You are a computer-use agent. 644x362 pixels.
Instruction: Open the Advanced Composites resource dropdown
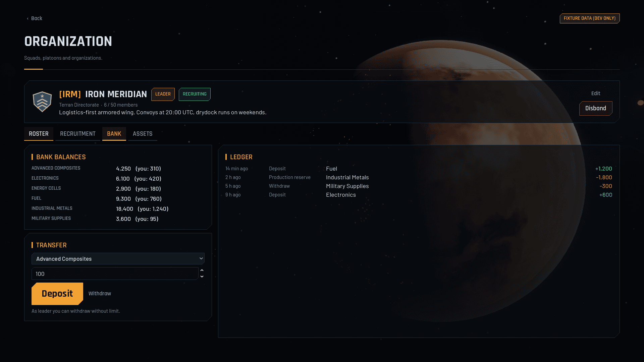(118, 259)
